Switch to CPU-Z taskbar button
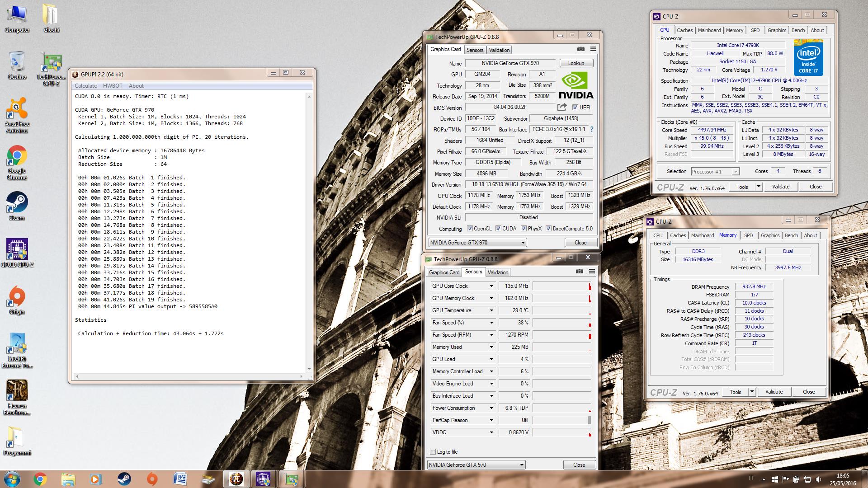Viewport: 868px width, 488px height. (x=263, y=479)
